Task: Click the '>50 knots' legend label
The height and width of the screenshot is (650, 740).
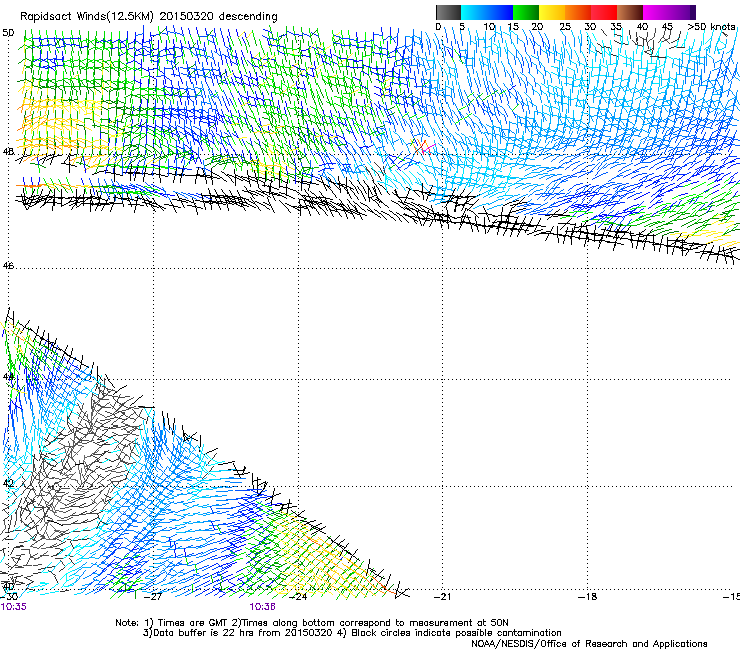Action: pyautogui.click(x=711, y=26)
